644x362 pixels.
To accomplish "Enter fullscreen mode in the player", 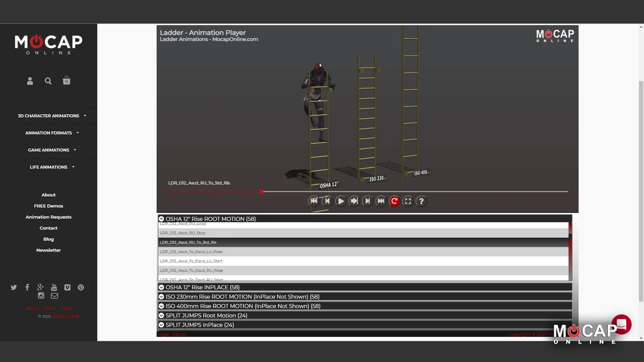I will [x=408, y=201].
